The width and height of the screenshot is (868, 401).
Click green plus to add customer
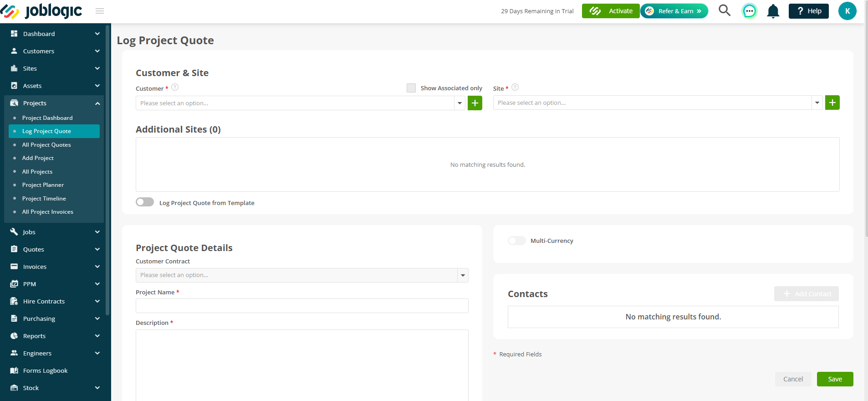pyautogui.click(x=475, y=103)
